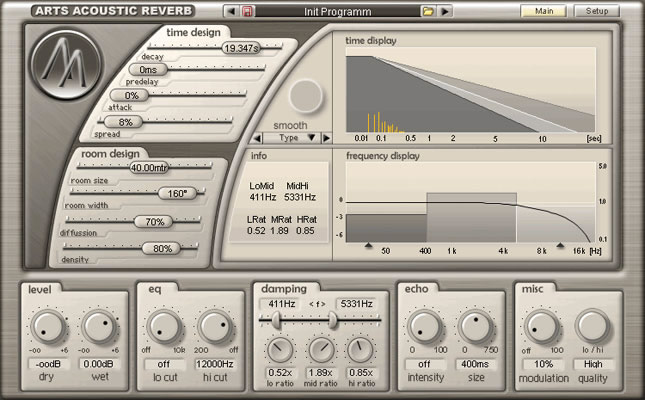Go to previous preset with left arrow
Viewport: 645px width, 400px height.
click(x=231, y=11)
